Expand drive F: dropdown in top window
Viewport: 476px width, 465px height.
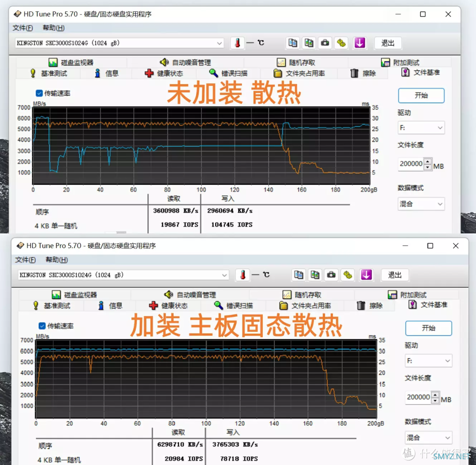point(421,128)
